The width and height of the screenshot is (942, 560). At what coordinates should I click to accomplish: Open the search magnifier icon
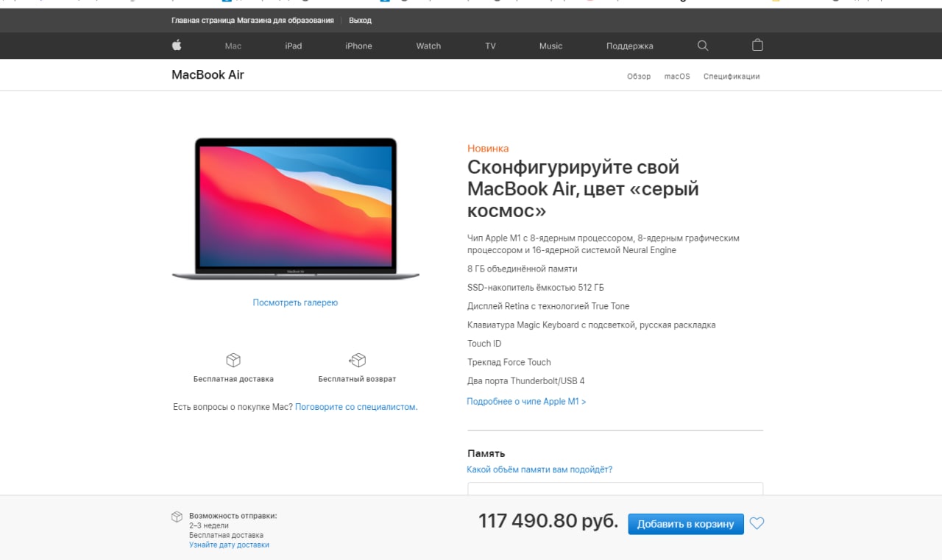click(x=703, y=46)
